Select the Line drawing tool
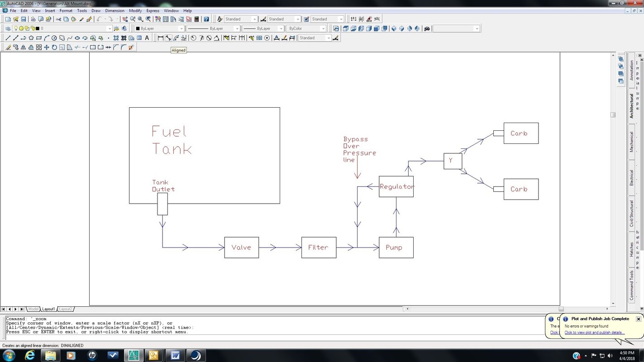644x362 pixels. click(x=8, y=38)
